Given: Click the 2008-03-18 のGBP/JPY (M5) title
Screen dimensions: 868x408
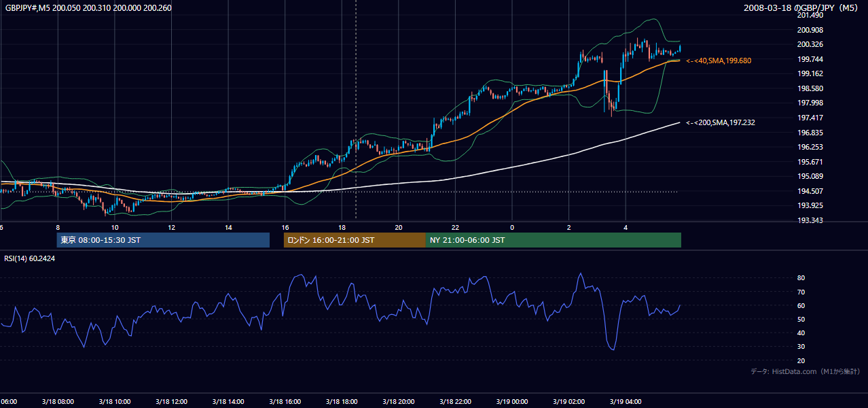Looking at the screenshot, I should [x=802, y=7].
